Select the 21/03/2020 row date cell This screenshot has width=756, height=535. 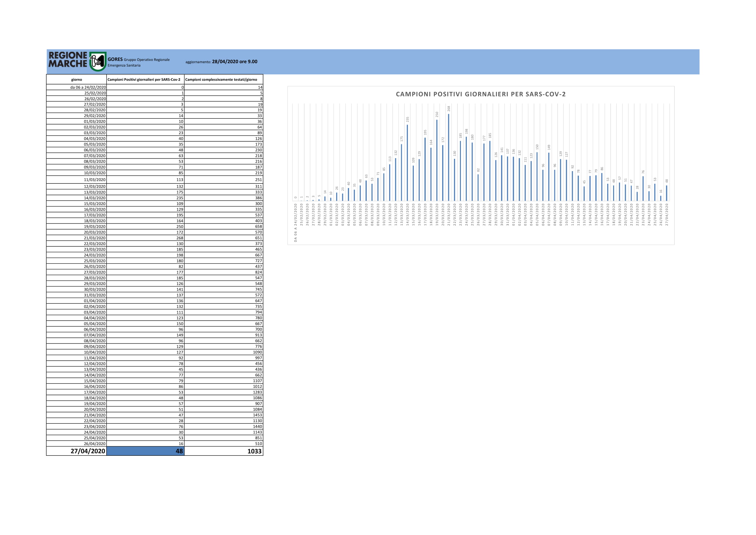(76, 238)
